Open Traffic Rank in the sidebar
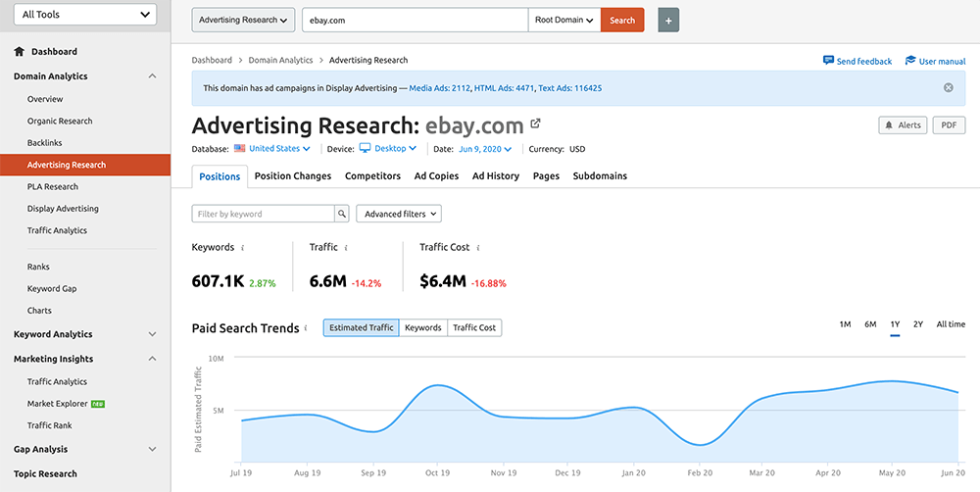The width and height of the screenshot is (980, 492). pyautogui.click(x=49, y=425)
